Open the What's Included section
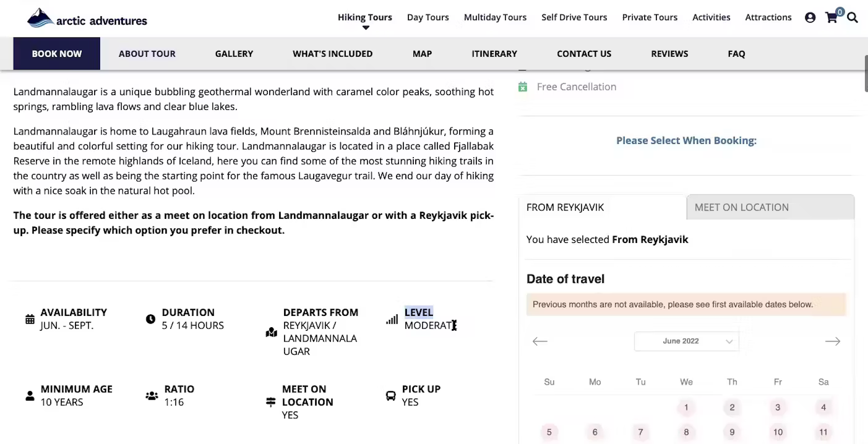868x444 pixels. pyautogui.click(x=332, y=54)
